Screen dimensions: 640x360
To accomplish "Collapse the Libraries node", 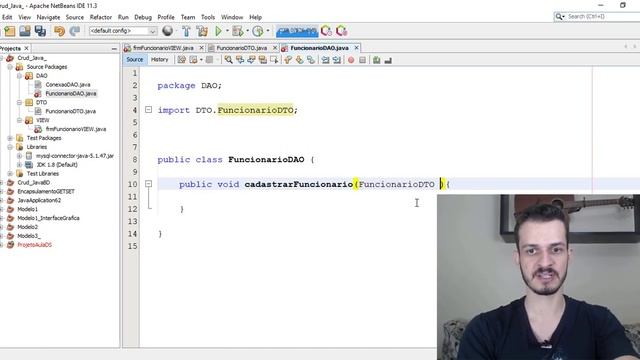I will click(x=10, y=147).
